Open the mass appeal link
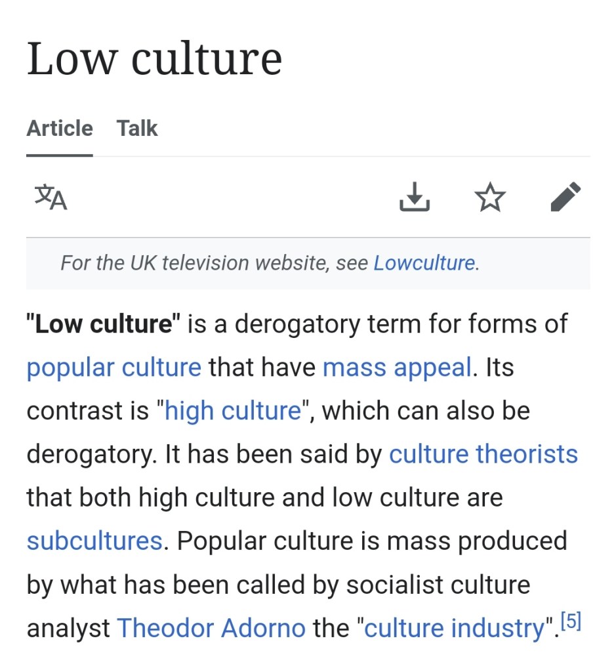The height and width of the screenshot is (672, 616). click(x=397, y=367)
